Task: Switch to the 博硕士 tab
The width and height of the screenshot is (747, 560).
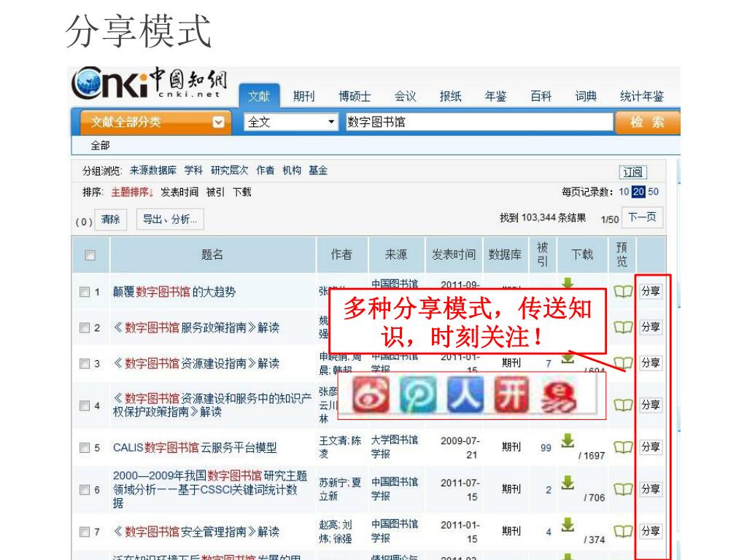Action: [355, 96]
